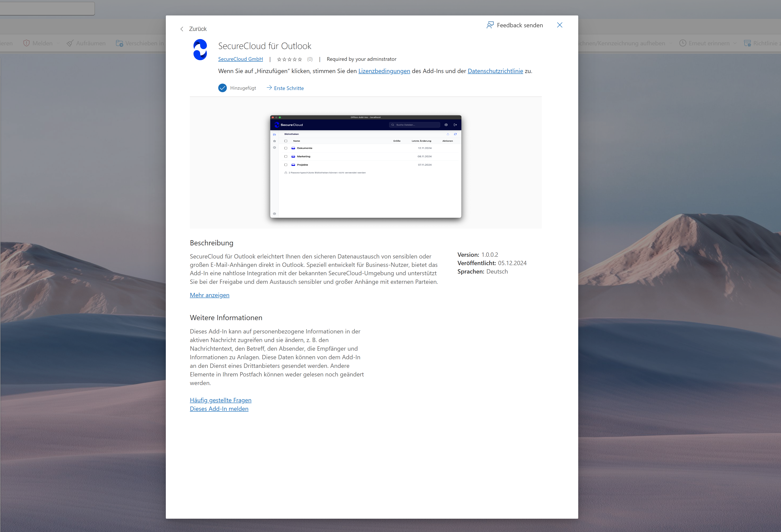This screenshot has height=532, width=781.
Task: Click the SecureCloud logo icon
Action: click(x=200, y=50)
